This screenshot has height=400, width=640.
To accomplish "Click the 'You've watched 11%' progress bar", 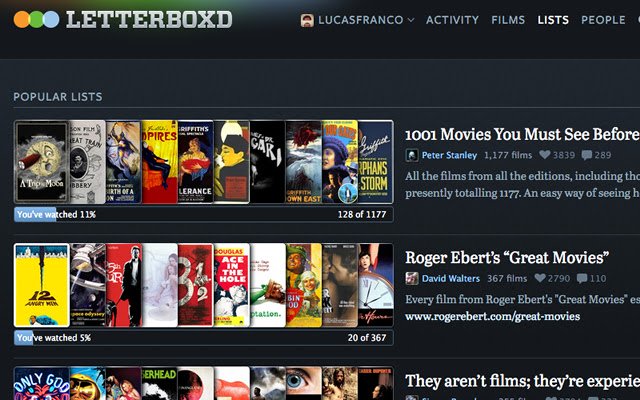I will coord(203,214).
